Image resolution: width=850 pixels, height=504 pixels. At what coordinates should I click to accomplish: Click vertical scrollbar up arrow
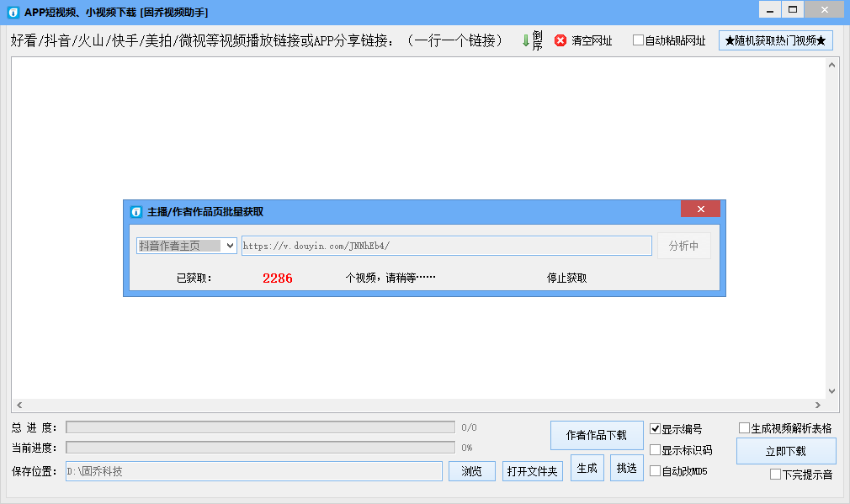tap(832, 65)
